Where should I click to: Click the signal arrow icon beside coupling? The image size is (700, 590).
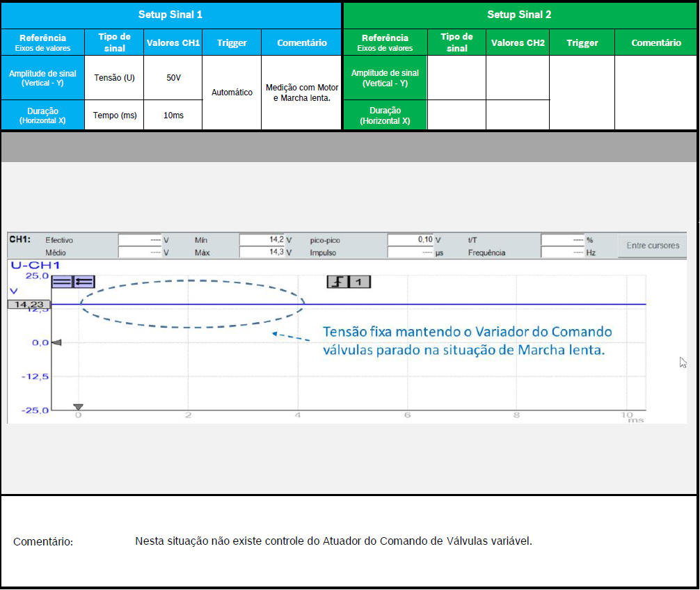click(x=83, y=281)
